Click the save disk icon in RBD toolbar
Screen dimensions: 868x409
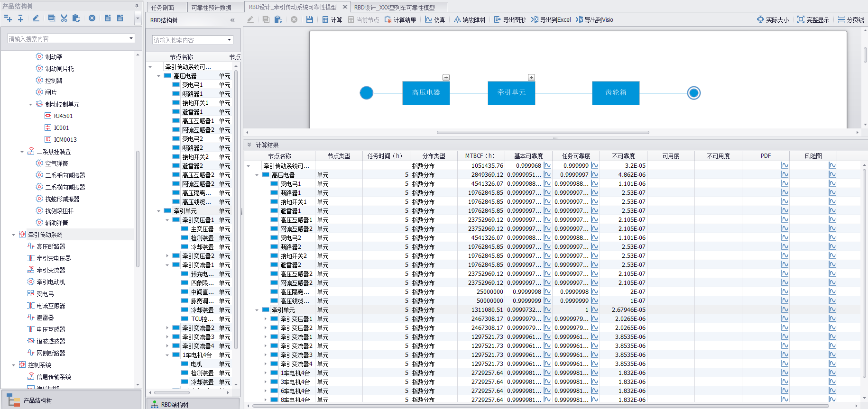(310, 19)
